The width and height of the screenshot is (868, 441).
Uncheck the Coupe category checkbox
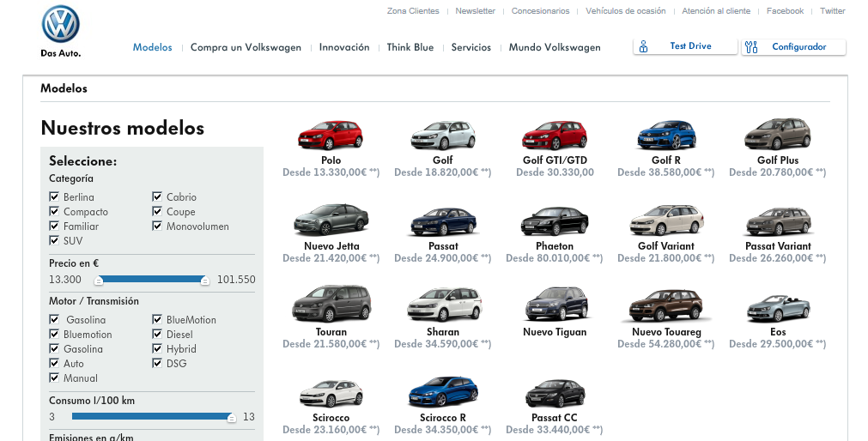[x=156, y=211]
